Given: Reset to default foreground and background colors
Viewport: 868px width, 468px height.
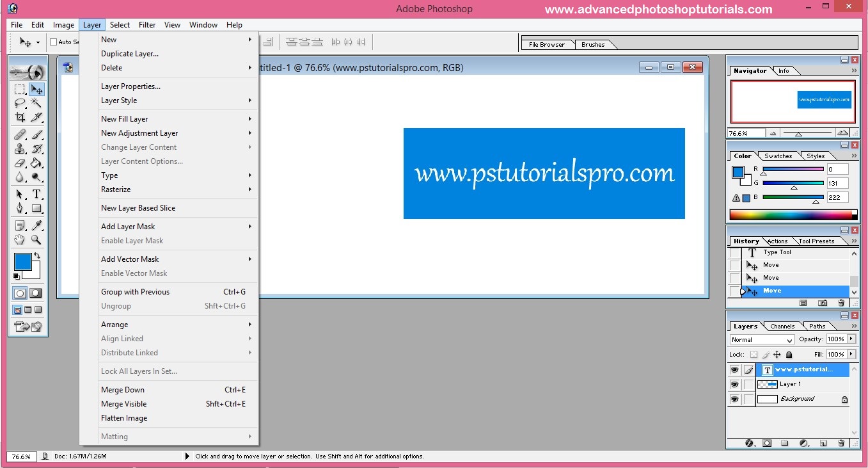Looking at the screenshot, I should coord(17,277).
